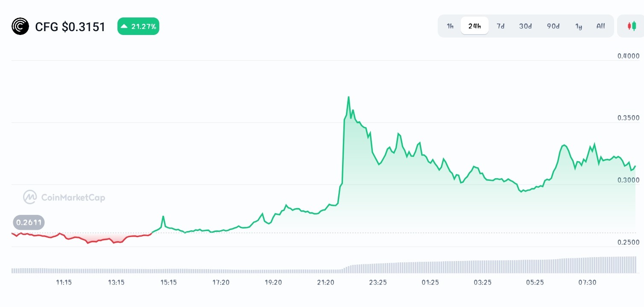Click the 15:15 time axis label

168,282
